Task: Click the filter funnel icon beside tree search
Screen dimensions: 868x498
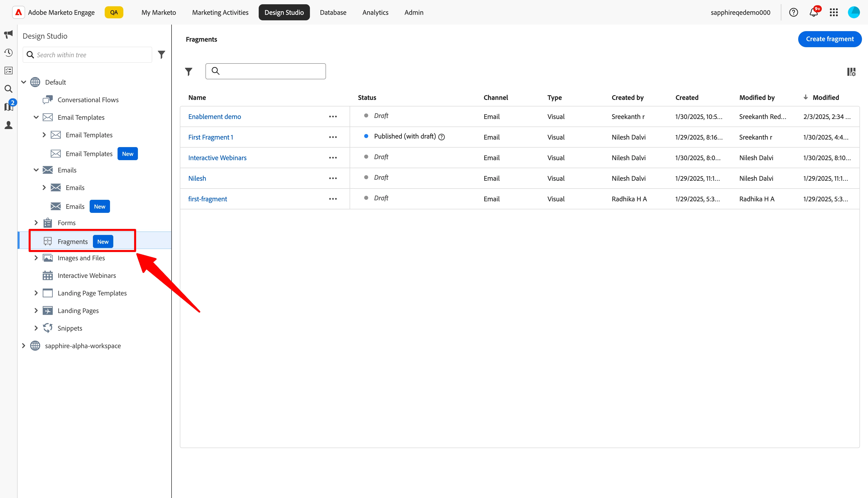Action: click(161, 55)
